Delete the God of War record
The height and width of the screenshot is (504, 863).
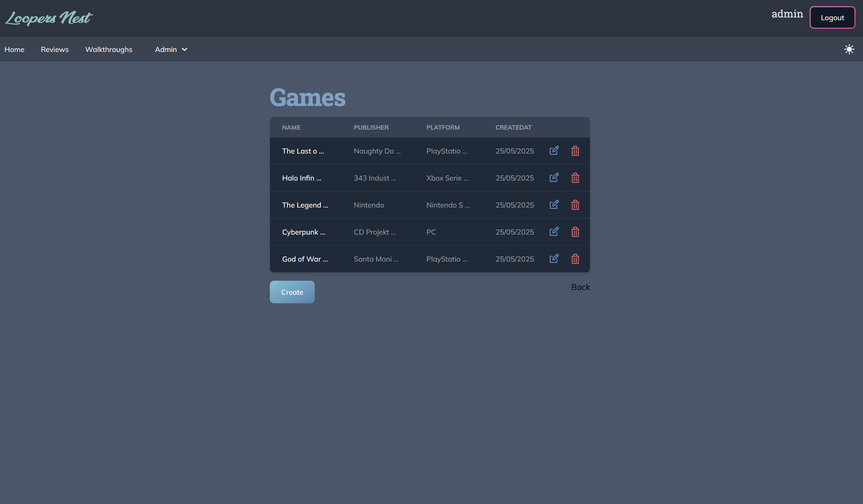click(575, 258)
